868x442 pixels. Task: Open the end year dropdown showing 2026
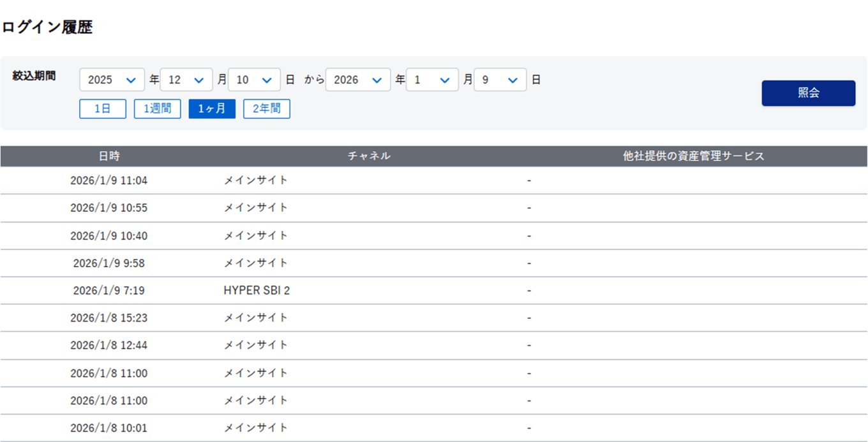(358, 80)
